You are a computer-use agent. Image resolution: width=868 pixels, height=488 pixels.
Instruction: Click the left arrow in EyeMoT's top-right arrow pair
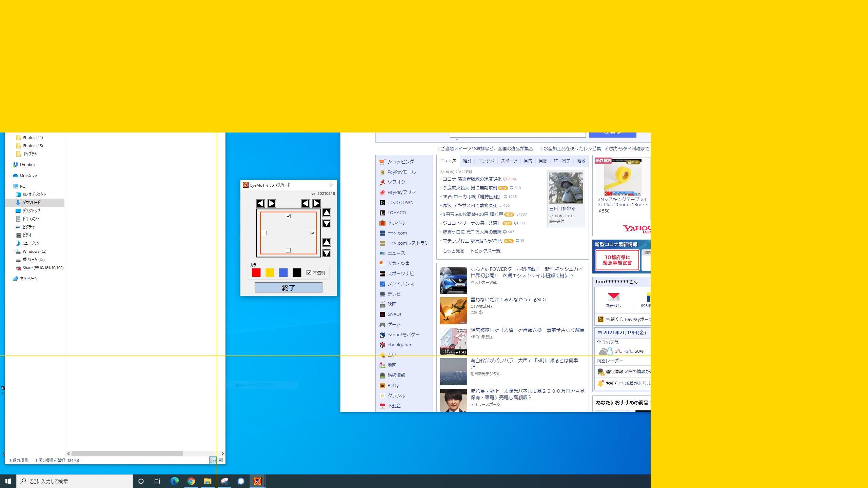pyautogui.click(x=305, y=203)
